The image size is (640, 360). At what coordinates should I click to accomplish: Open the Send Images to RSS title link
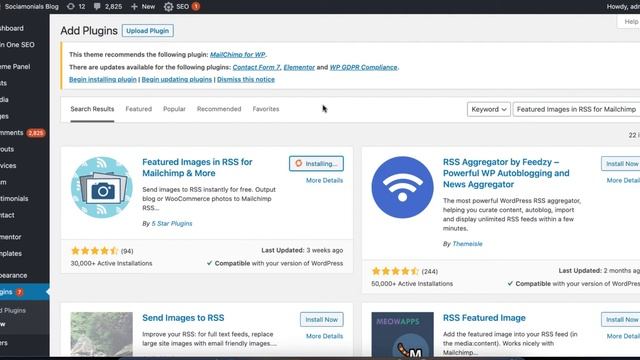pyautogui.click(x=183, y=318)
